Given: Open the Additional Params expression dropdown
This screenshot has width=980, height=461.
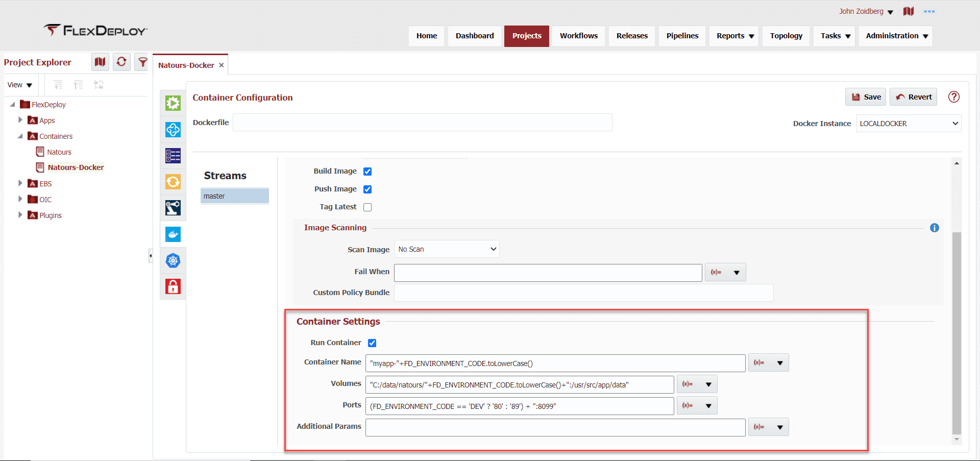Looking at the screenshot, I should pyautogui.click(x=769, y=427).
